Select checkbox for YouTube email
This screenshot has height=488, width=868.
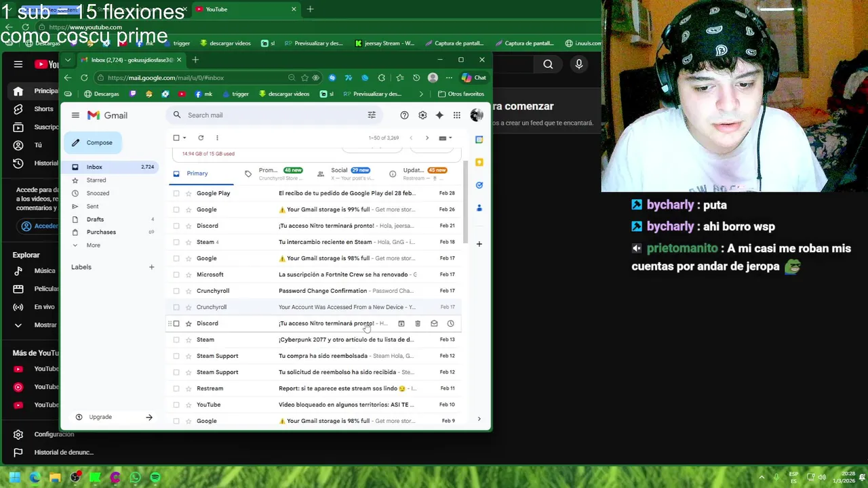point(176,405)
